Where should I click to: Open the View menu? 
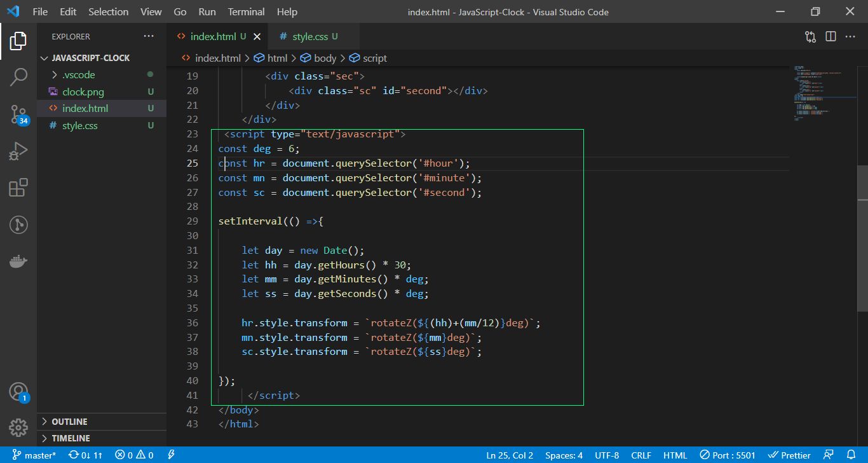151,11
